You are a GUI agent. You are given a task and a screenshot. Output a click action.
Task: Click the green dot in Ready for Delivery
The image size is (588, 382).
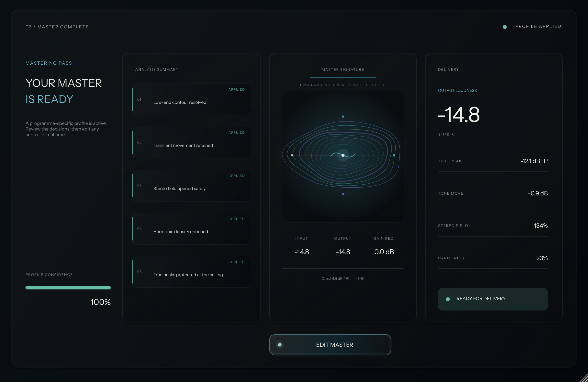(x=448, y=299)
